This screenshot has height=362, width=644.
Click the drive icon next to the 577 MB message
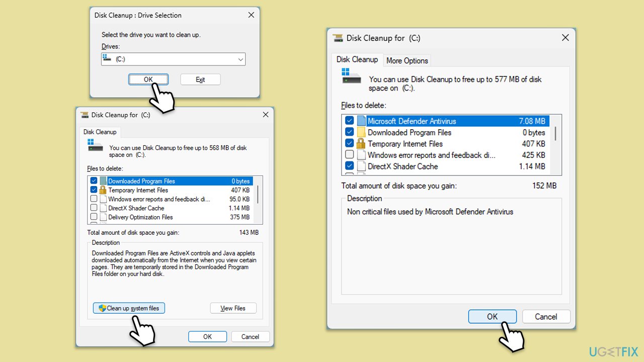click(x=351, y=76)
